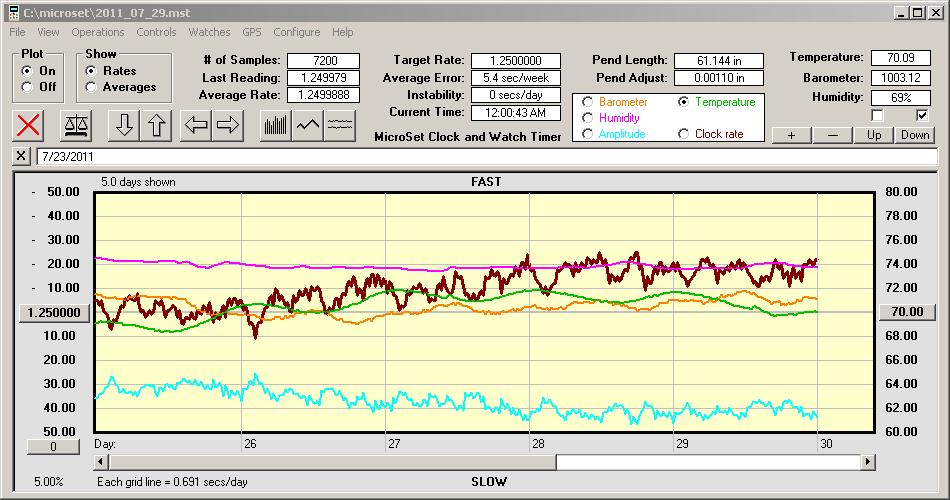
Task: Untick the checked box under Humidity
Action: pyautogui.click(x=922, y=115)
